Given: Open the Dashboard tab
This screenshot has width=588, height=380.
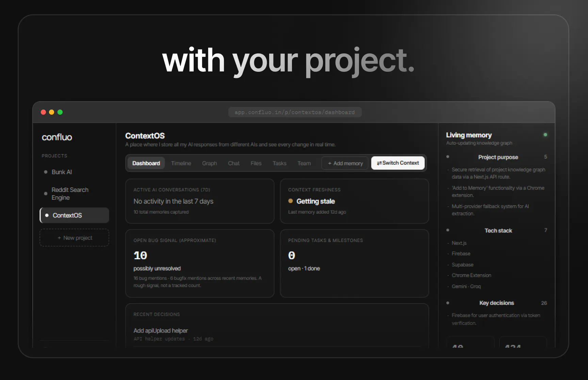Looking at the screenshot, I should (146, 163).
